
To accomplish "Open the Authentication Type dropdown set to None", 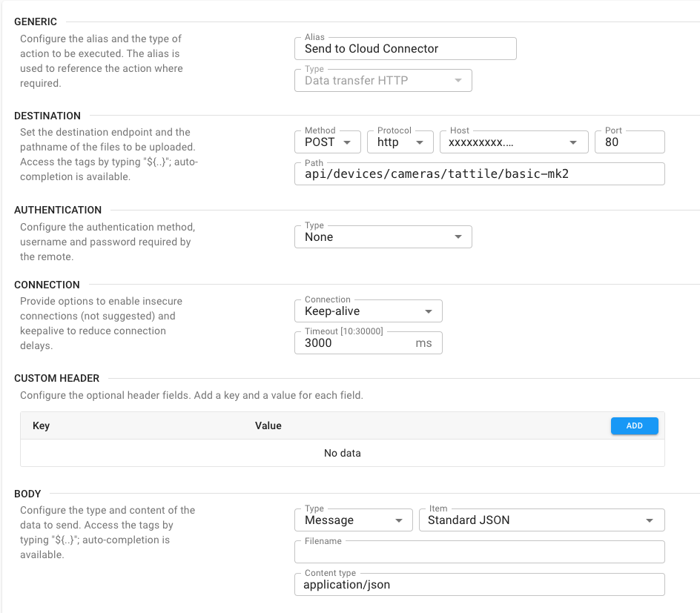I will pos(383,237).
